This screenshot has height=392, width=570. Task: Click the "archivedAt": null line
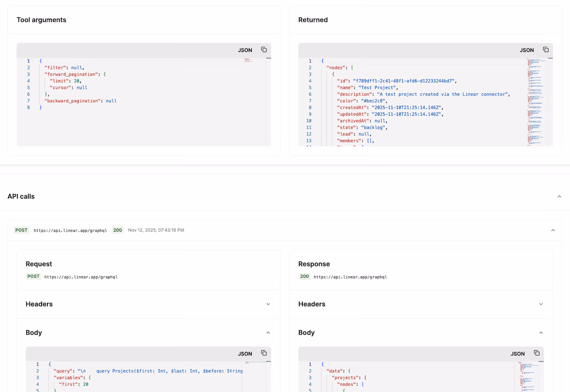[x=362, y=121]
